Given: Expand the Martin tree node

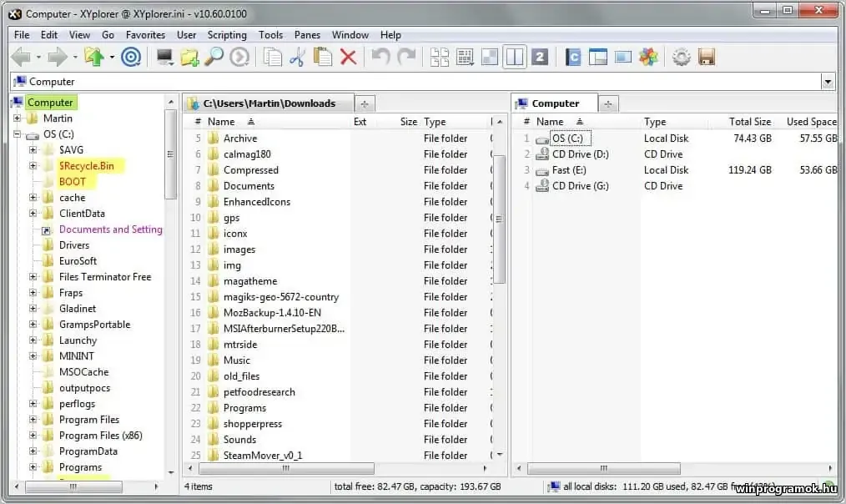Looking at the screenshot, I should (17, 118).
